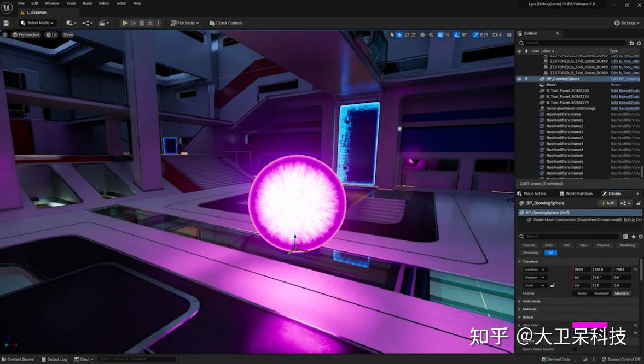
Task: Activate the translate move gizmo tool
Action: point(399,35)
